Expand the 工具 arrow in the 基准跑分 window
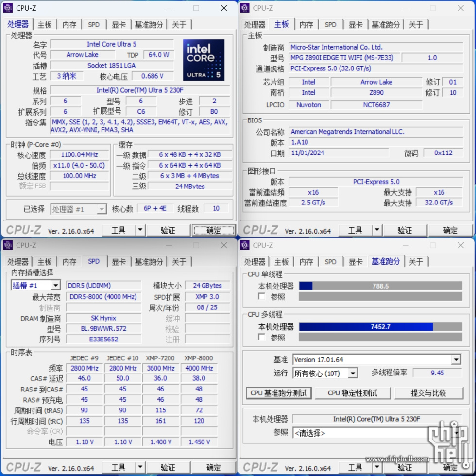Screen dimensions: 476x476 pyautogui.click(x=377, y=467)
